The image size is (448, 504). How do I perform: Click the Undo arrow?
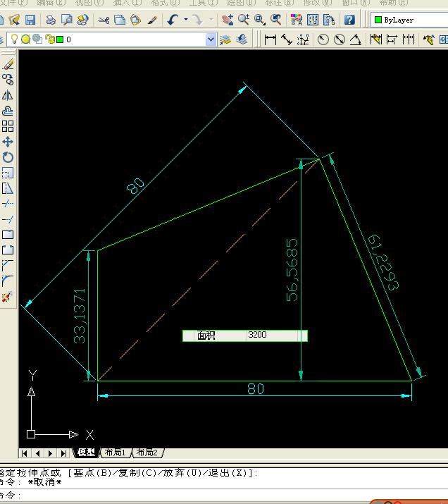tap(173, 20)
